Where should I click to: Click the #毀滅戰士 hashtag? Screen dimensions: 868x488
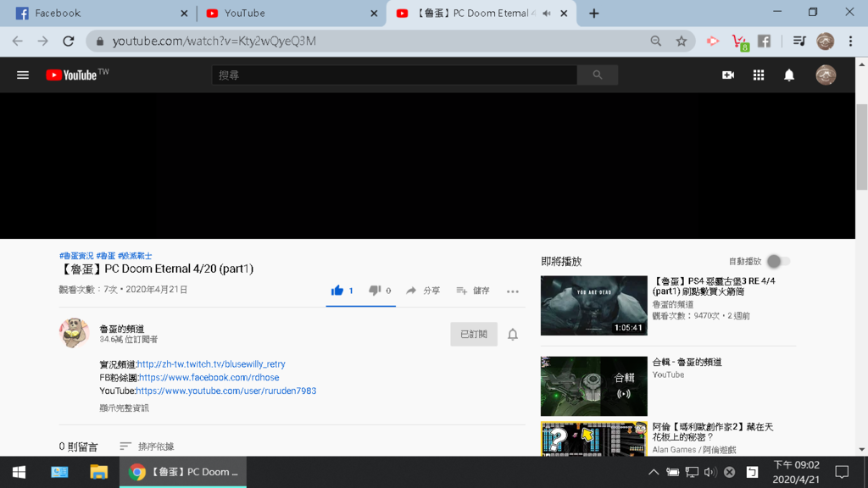135,256
